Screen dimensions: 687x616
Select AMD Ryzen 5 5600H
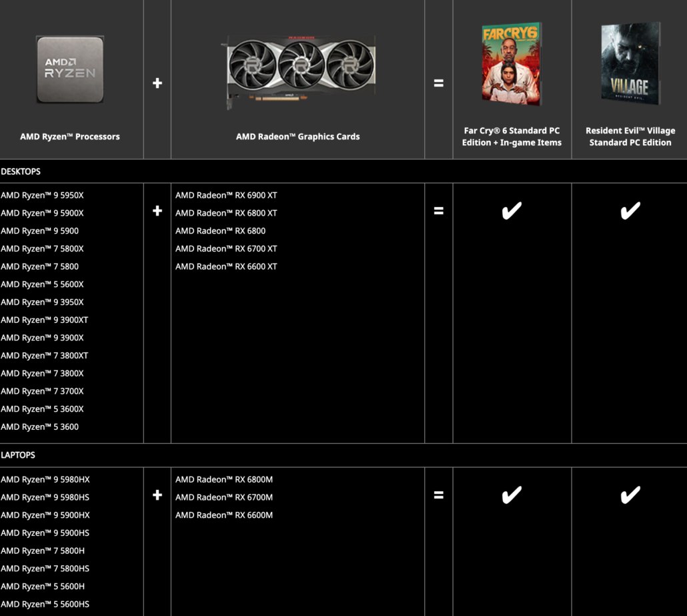pos(43,587)
